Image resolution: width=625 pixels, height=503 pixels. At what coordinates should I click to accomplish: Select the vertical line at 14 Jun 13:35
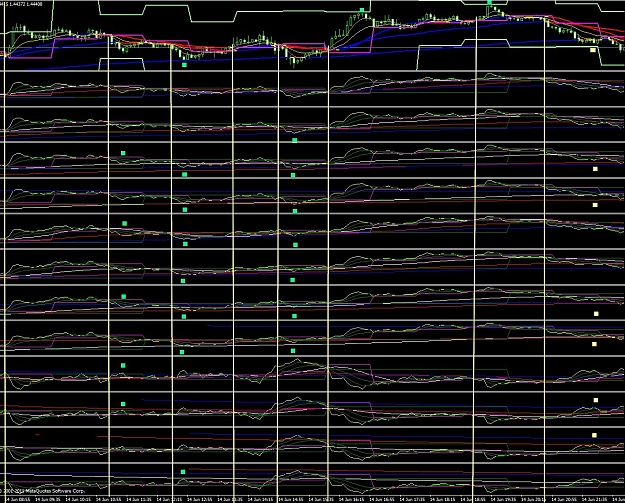[233, 271]
